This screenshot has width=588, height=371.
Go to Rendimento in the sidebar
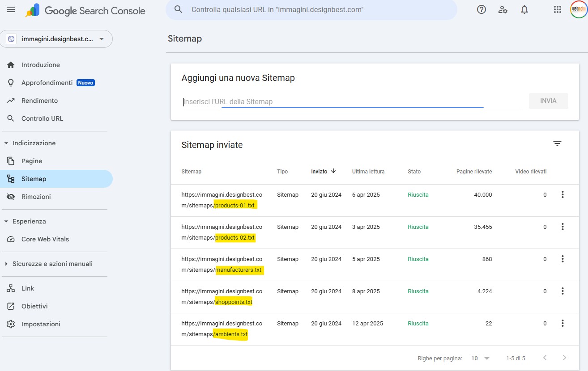pos(39,101)
